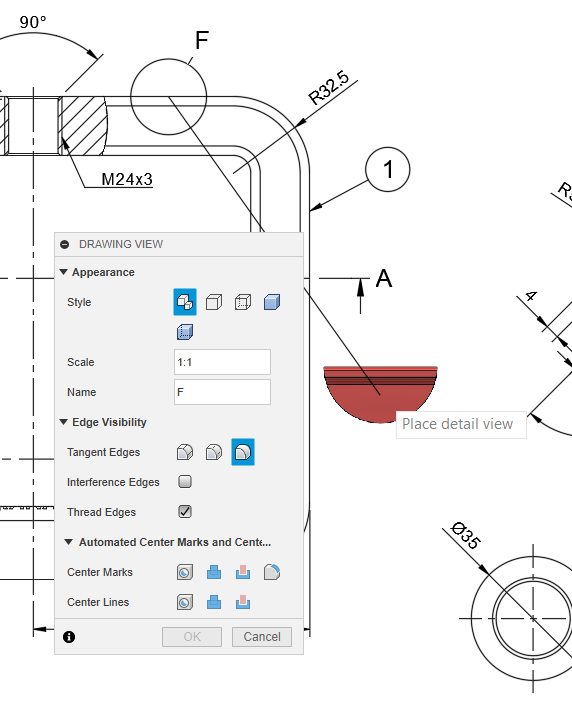Collapse the DRAWING VIEW dialog header icon
The width and height of the screenshot is (572, 715).
coord(65,244)
